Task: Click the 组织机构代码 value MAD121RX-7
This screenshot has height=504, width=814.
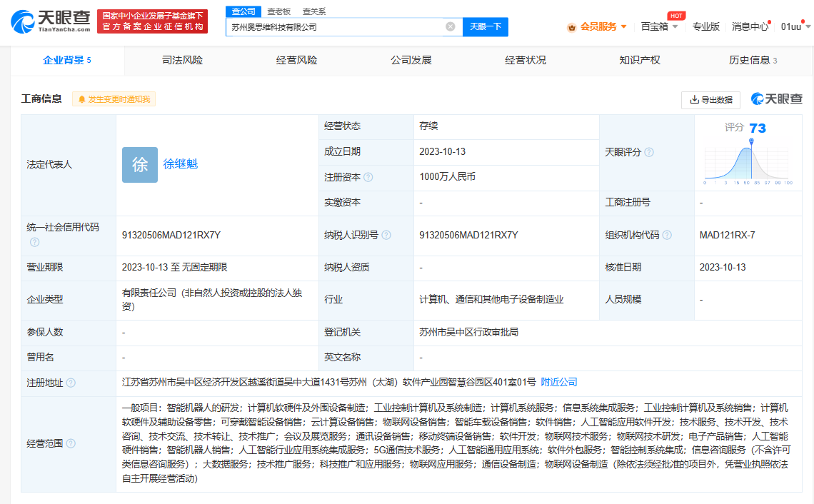Action: click(x=728, y=235)
